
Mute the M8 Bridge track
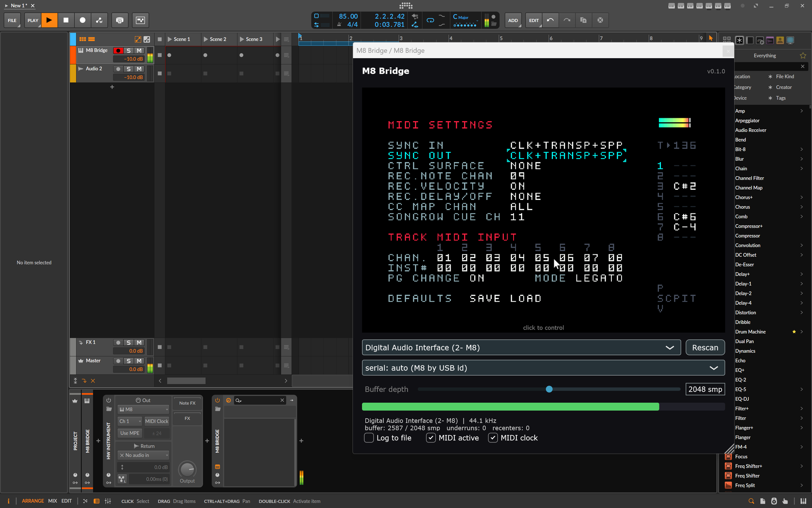point(139,50)
